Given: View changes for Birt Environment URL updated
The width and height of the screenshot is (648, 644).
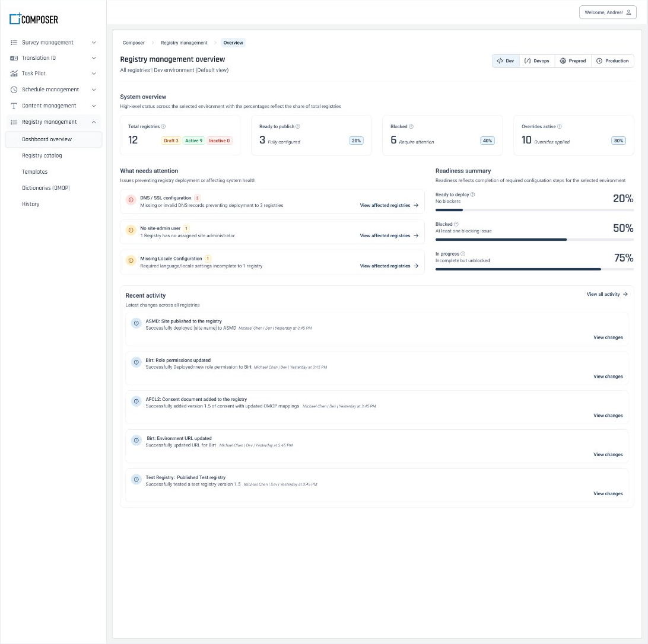Looking at the screenshot, I should [608, 455].
